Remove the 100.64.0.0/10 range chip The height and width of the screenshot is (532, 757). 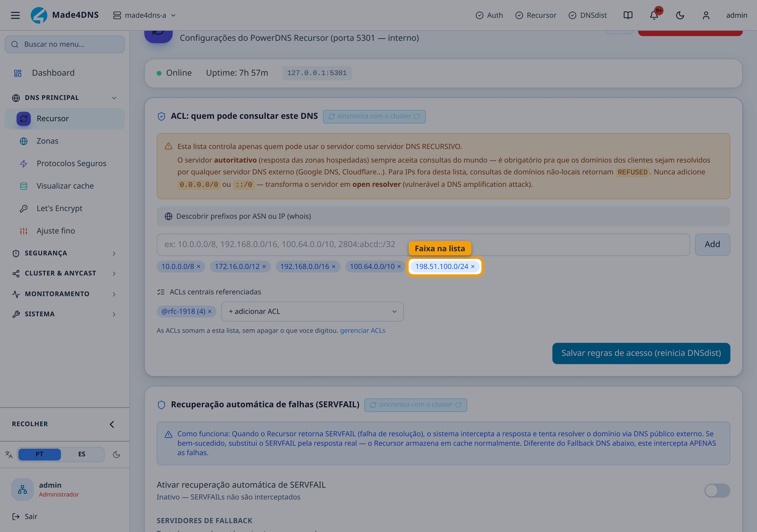[399, 266]
